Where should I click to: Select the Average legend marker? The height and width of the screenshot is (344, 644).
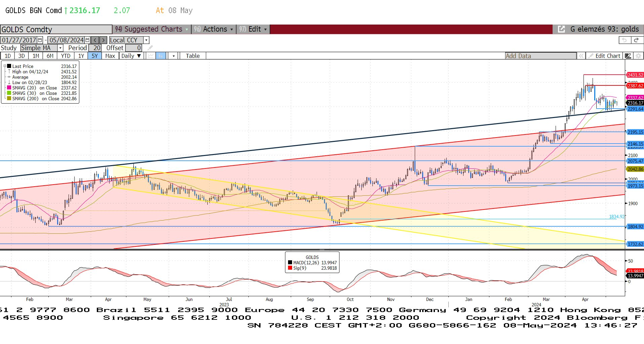(x=9, y=77)
